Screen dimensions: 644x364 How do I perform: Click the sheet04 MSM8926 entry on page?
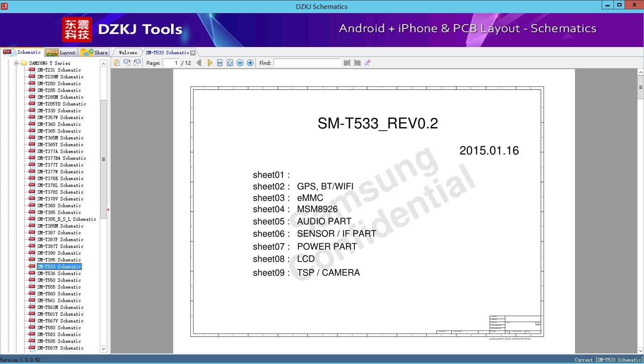[295, 209]
